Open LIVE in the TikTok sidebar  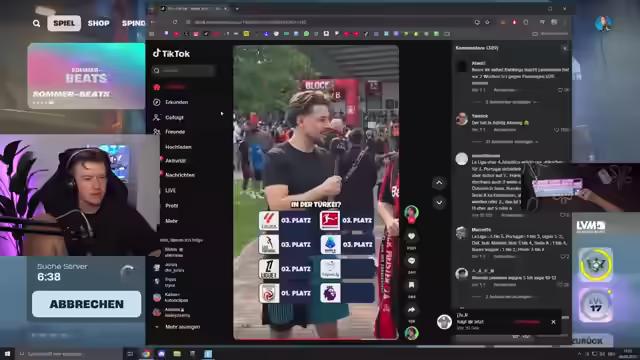click(x=170, y=191)
